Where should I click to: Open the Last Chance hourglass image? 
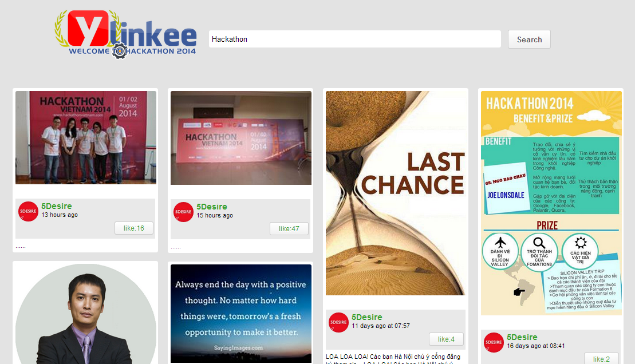(395, 193)
